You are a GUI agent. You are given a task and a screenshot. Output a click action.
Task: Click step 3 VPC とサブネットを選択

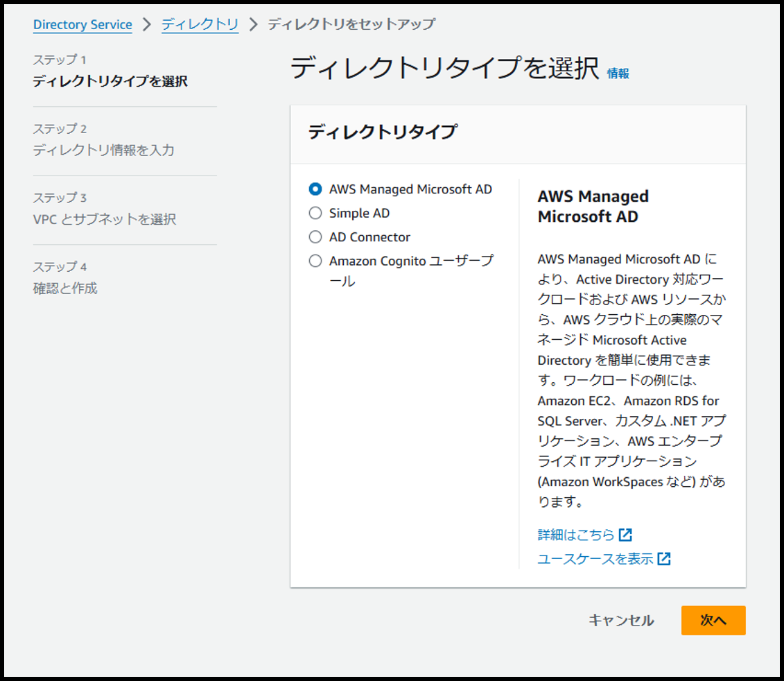(105, 219)
